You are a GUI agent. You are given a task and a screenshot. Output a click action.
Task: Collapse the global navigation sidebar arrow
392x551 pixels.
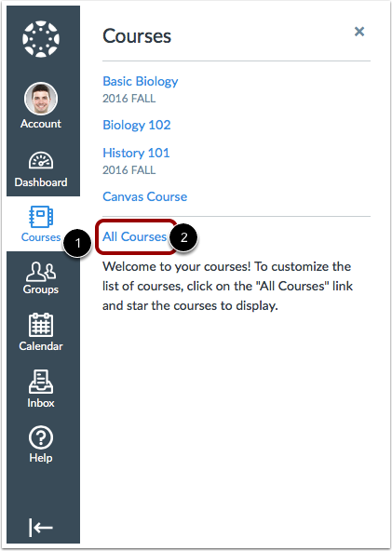tap(41, 527)
